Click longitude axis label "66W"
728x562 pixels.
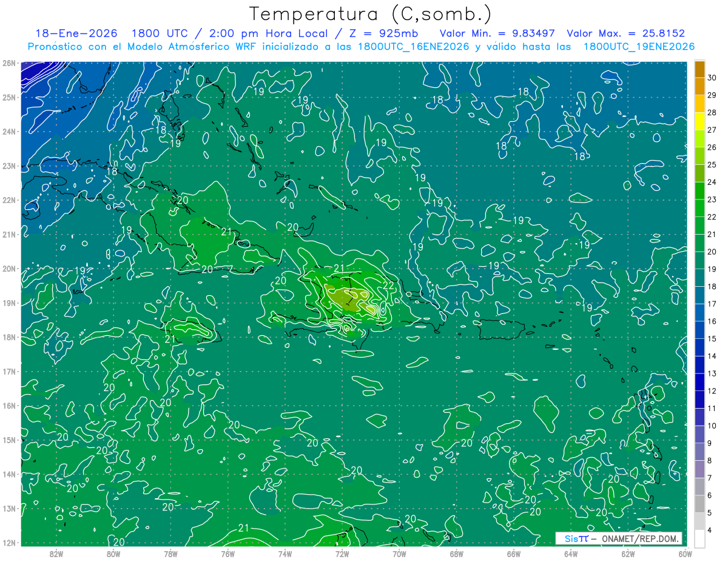514,554
